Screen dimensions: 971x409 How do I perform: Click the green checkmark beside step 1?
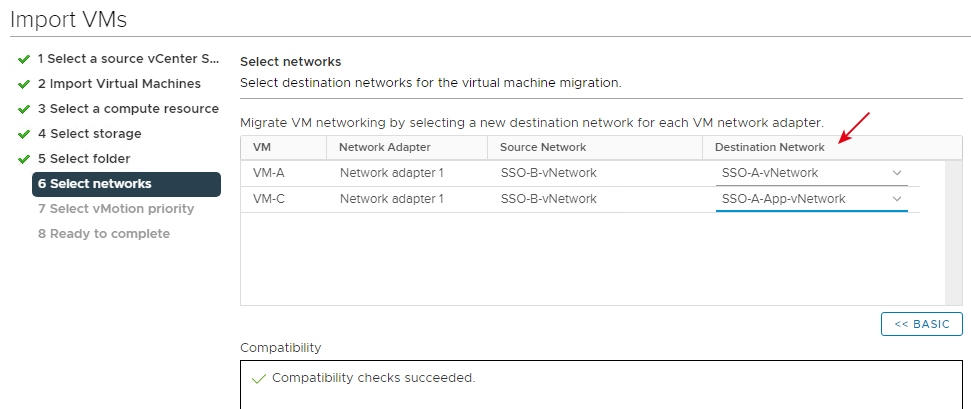(x=23, y=59)
